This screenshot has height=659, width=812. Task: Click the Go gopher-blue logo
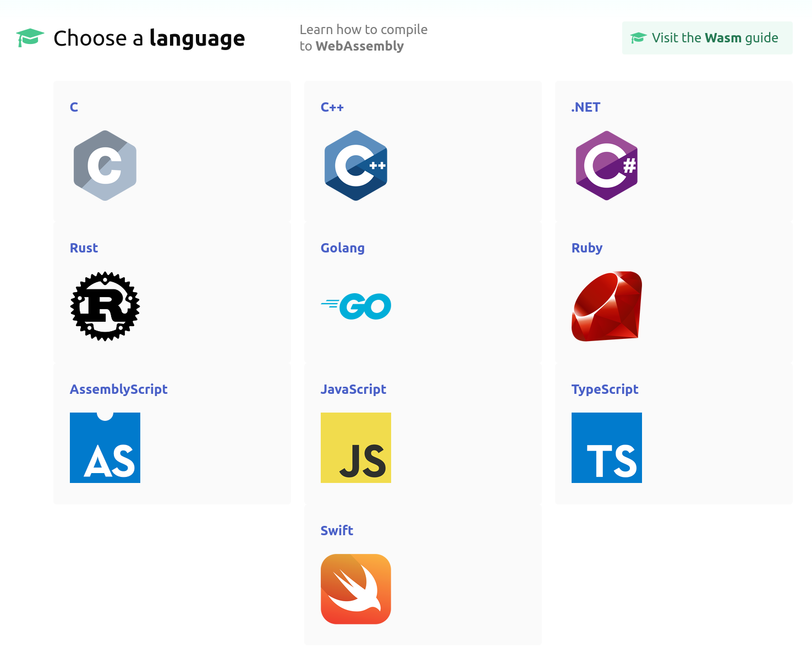click(356, 306)
